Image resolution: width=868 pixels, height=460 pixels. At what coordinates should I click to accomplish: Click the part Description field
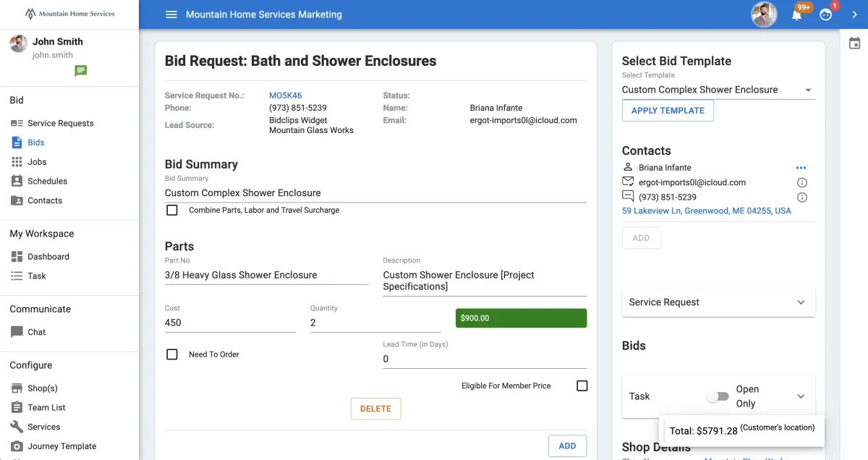click(x=485, y=281)
